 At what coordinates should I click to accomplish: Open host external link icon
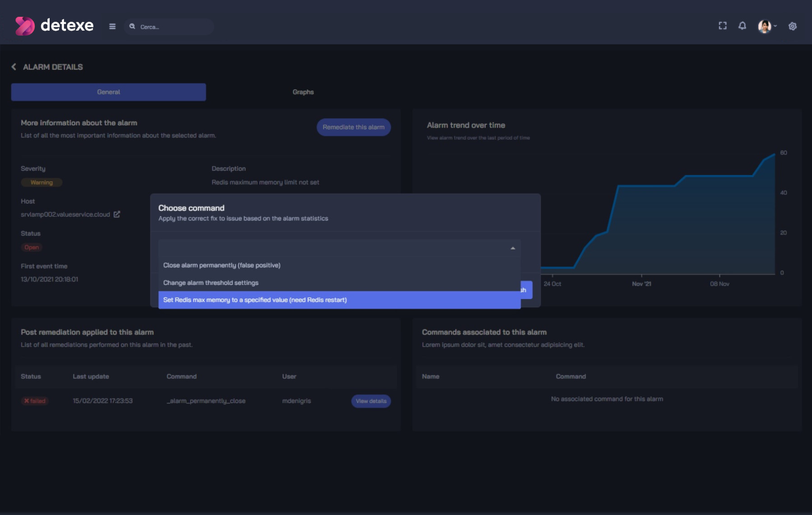click(x=117, y=214)
